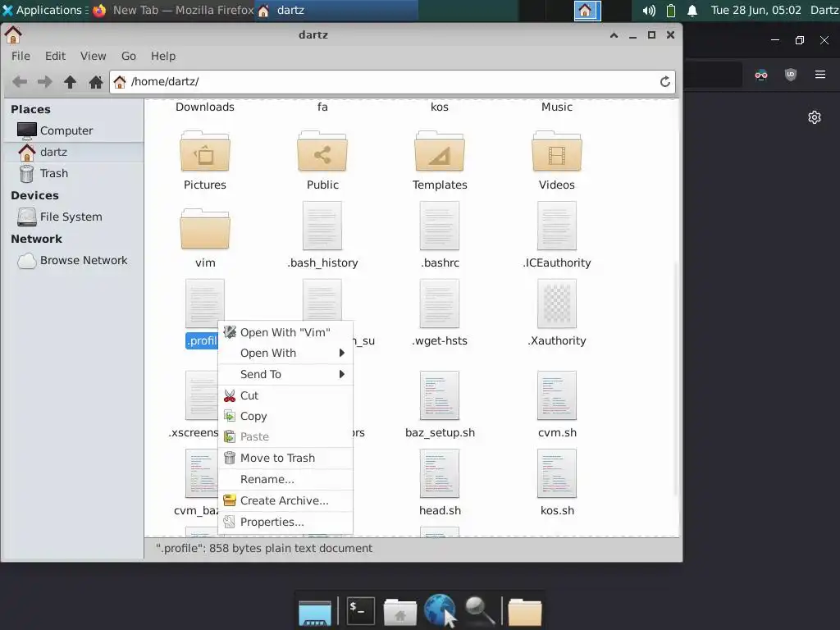Choose Create Archive... in context menu
840x630 pixels.
click(285, 501)
